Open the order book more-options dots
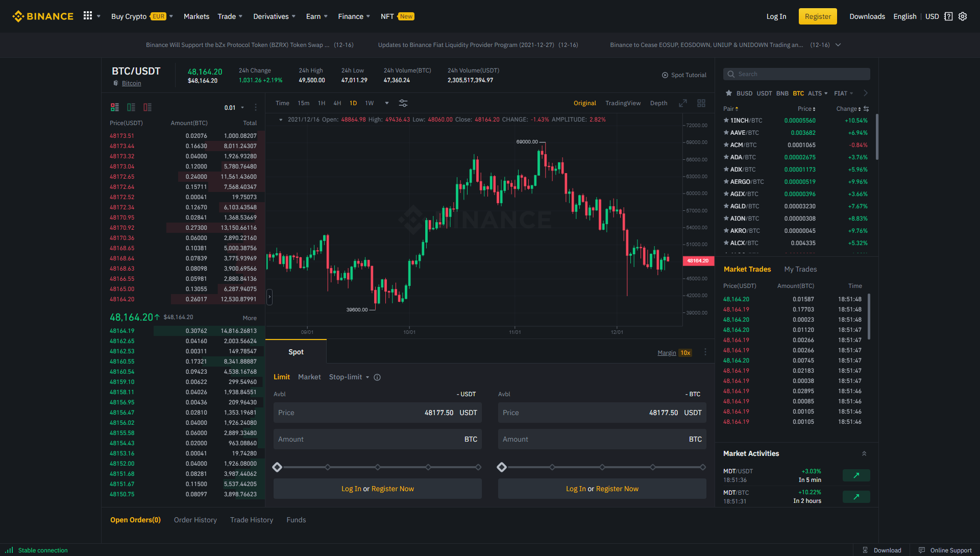Viewport: 980px width, 556px height. tap(256, 108)
